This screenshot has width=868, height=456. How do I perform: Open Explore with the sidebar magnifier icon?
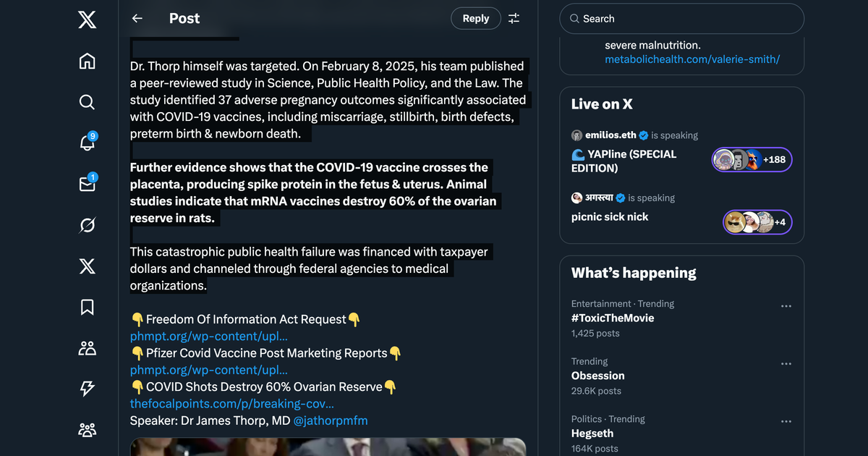[87, 102]
